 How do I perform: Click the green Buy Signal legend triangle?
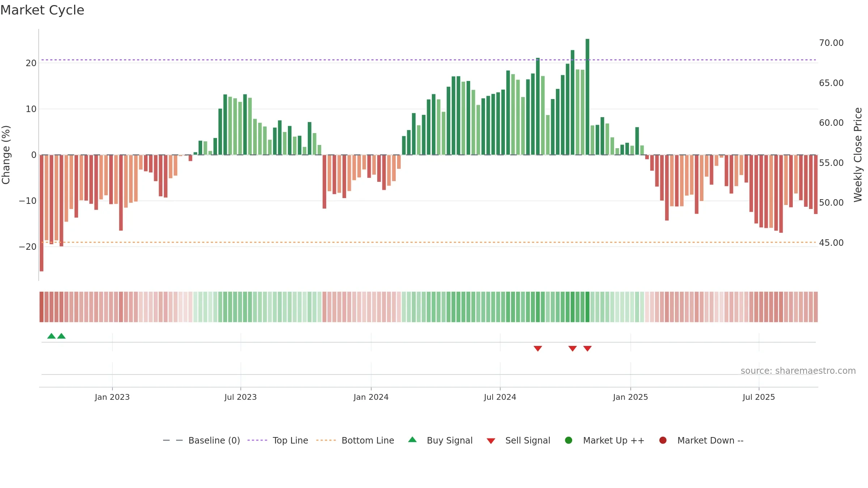[x=412, y=440]
